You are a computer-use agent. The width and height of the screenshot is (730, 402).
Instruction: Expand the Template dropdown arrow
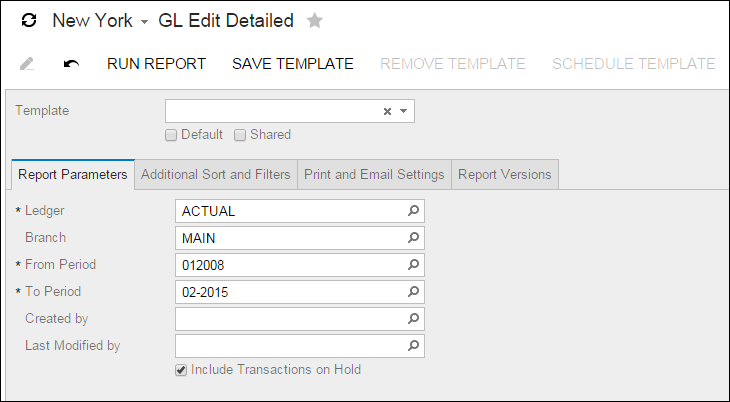(x=403, y=111)
